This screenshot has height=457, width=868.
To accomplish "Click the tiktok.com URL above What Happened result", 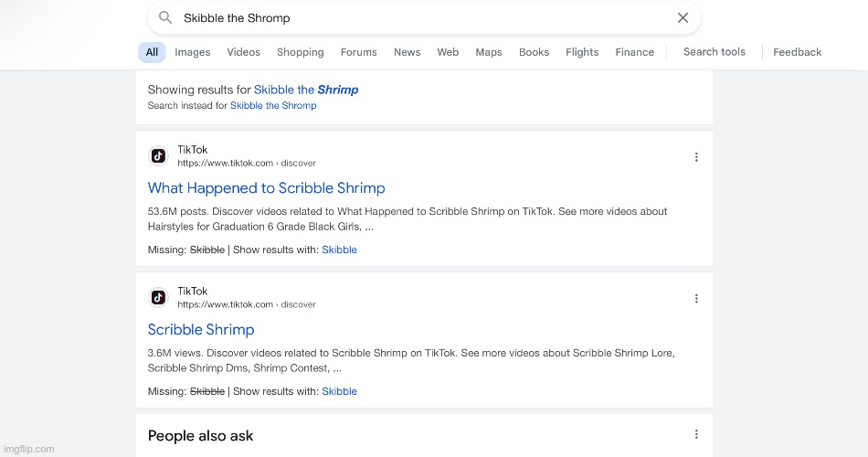I will (x=247, y=163).
